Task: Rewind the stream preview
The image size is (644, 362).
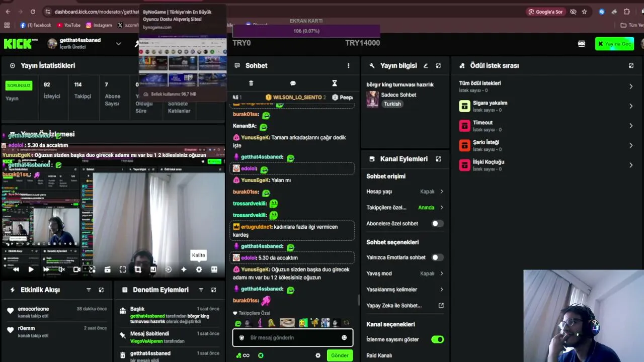Action: 16,269
